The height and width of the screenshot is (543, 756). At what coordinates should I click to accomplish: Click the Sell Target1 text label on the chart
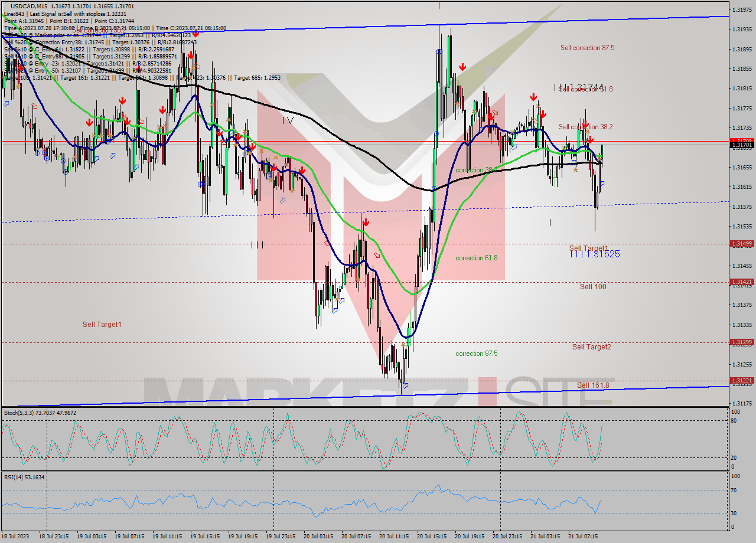(102, 324)
